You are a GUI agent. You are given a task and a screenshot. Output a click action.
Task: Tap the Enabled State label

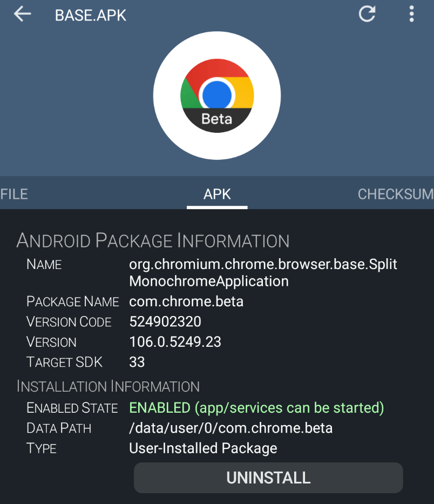pyautogui.click(x=72, y=408)
